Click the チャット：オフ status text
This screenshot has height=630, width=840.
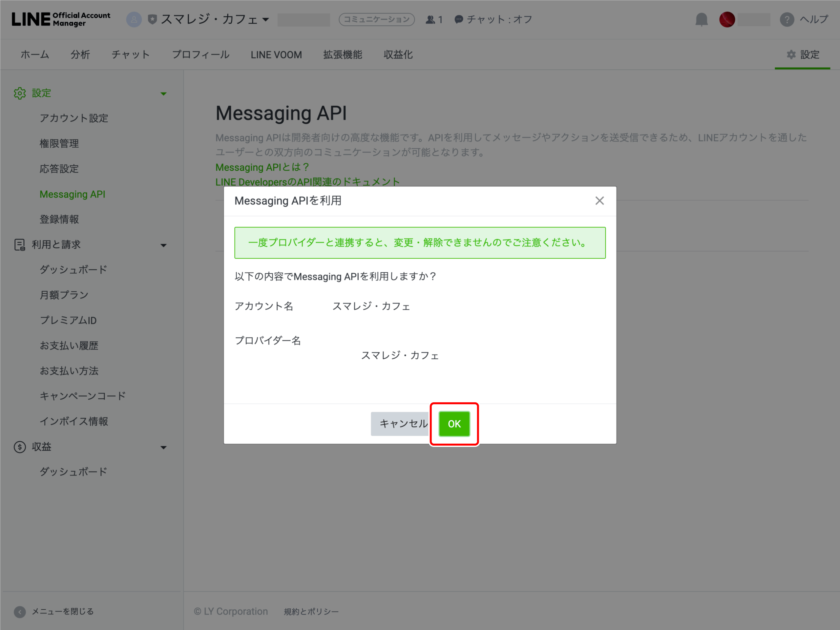[x=500, y=19]
